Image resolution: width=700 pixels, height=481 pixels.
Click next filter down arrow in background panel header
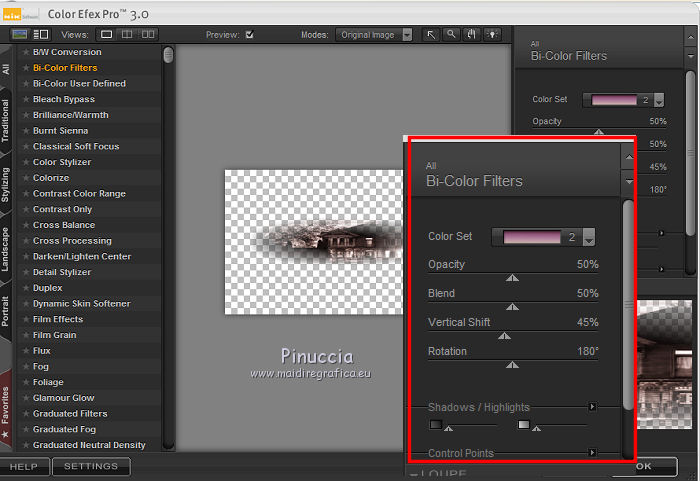pyautogui.click(x=690, y=56)
